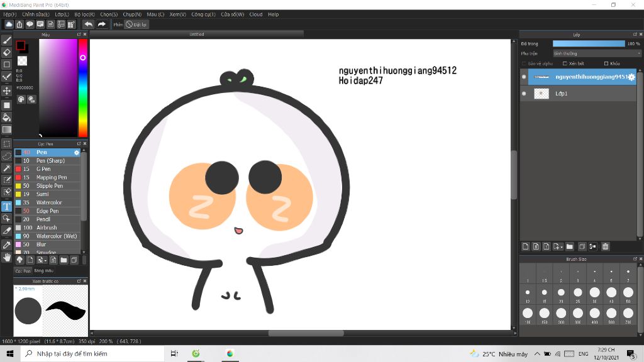Select the Brush tool

click(x=6, y=40)
